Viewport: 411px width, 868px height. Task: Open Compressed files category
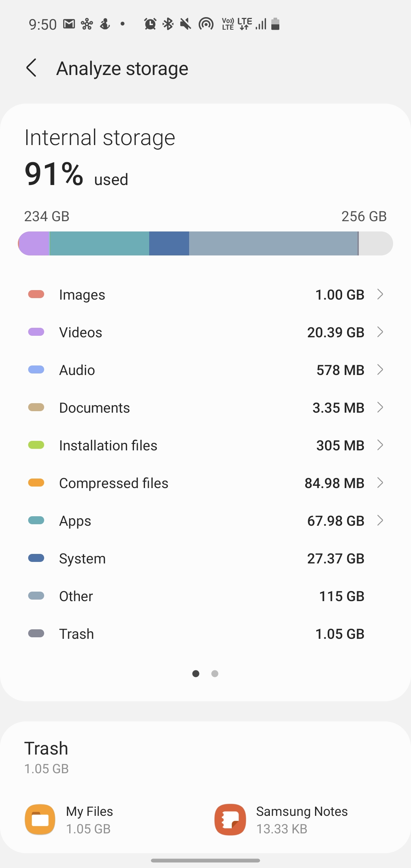point(205,483)
